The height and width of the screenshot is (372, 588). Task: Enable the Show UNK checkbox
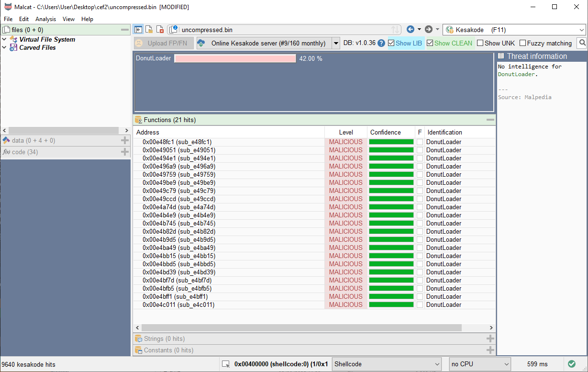480,43
